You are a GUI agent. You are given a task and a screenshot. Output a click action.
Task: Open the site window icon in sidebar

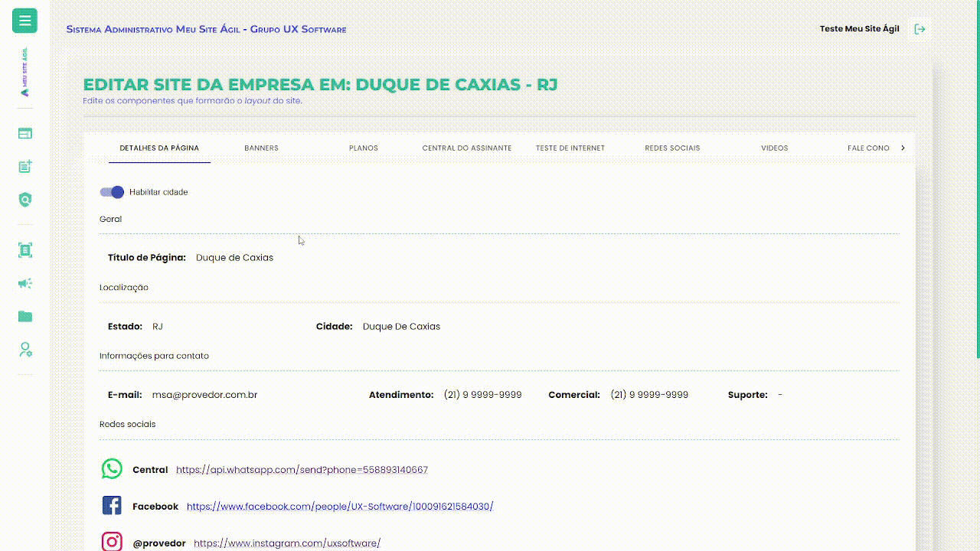tap(25, 133)
